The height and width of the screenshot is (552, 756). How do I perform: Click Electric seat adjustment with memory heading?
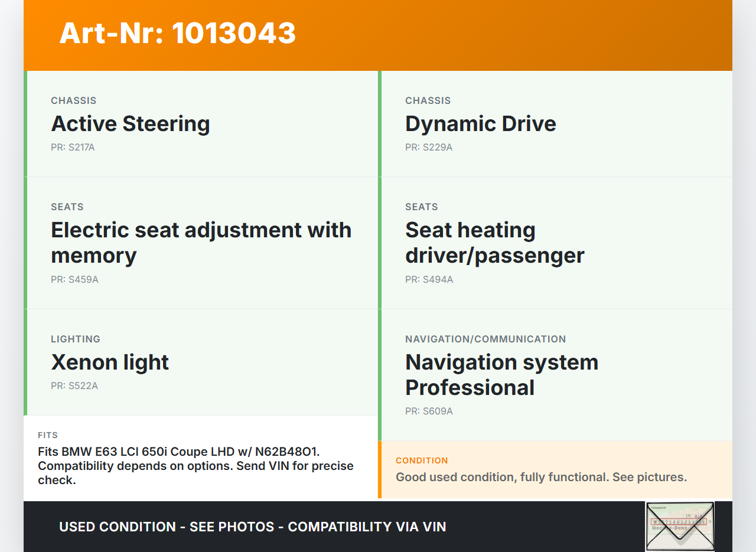point(201,243)
